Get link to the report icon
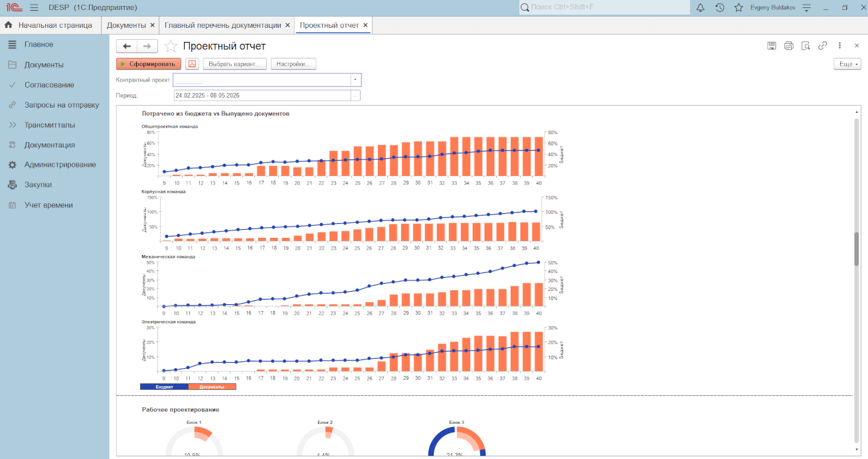The width and height of the screenshot is (868, 459). click(x=823, y=46)
